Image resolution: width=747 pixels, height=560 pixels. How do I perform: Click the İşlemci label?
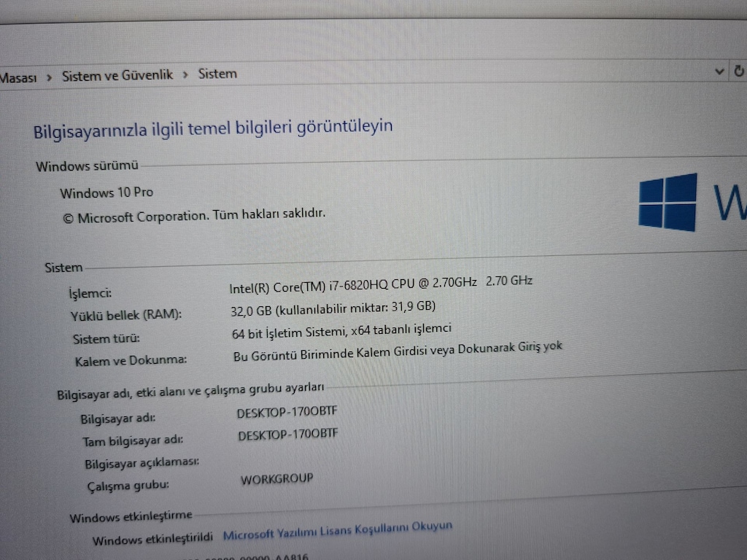pyautogui.click(x=90, y=293)
